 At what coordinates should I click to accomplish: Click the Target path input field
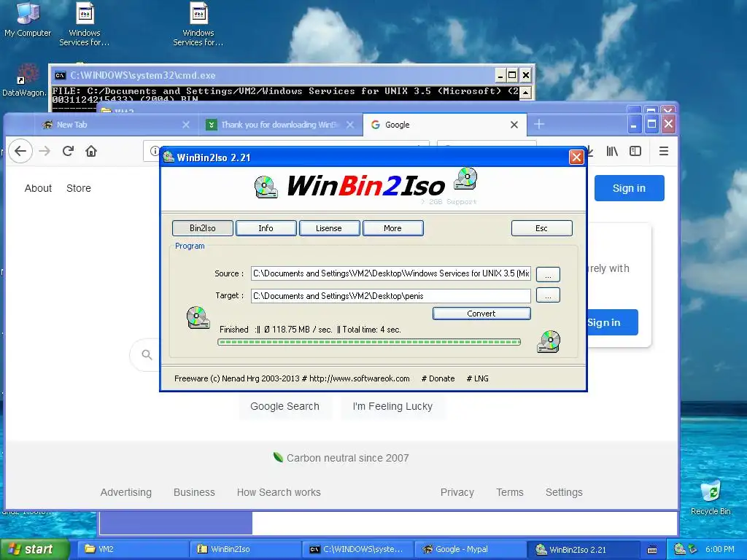coord(391,296)
